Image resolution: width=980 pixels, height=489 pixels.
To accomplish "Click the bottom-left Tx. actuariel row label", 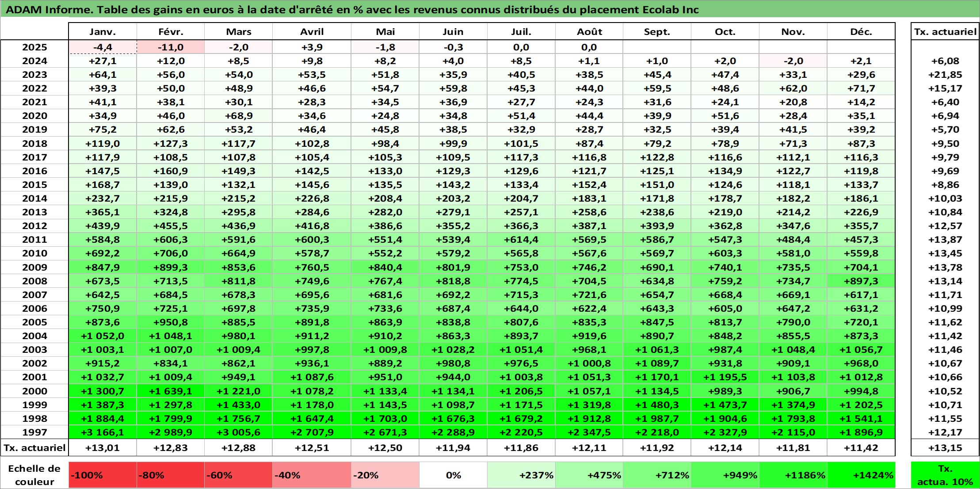I will [x=34, y=447].
